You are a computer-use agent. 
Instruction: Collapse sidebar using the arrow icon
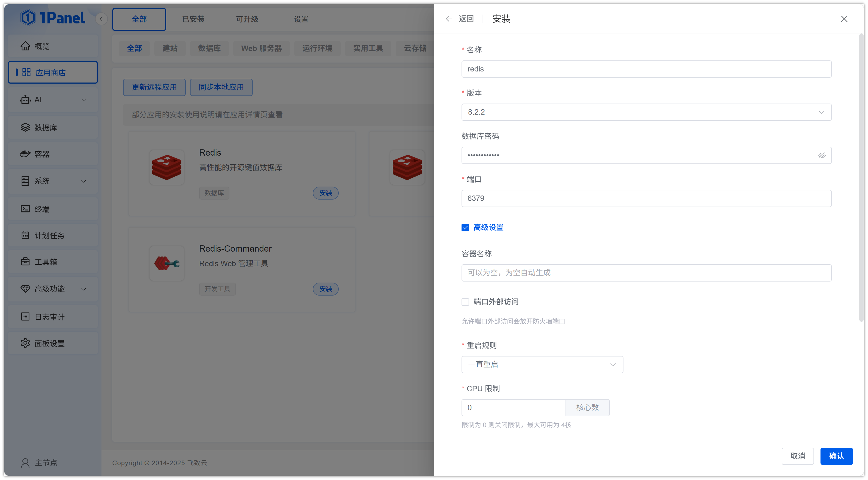tap(101, 19)
